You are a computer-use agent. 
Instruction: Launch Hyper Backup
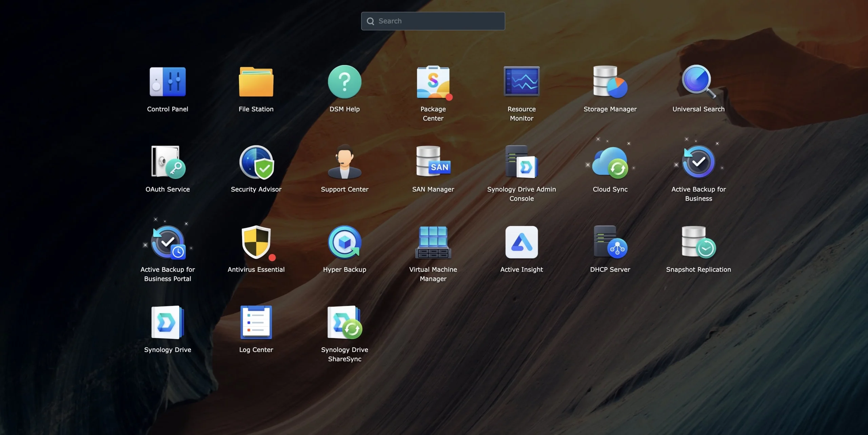tap(344, 242)
